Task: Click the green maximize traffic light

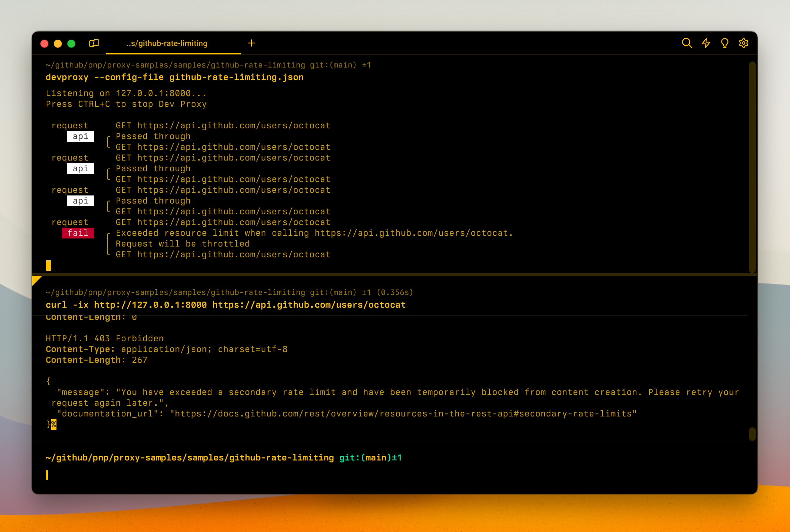Action: (x=71, y=43)
